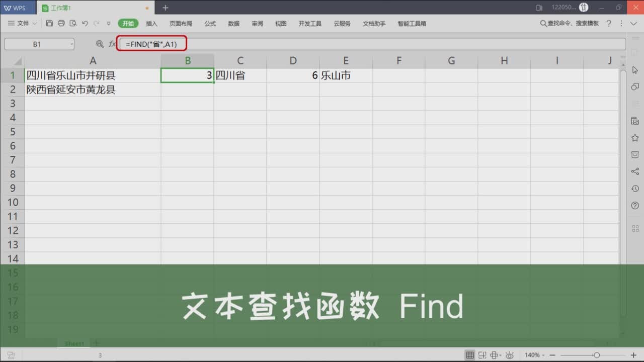This screenshot has height=362, width=644.
Task: Open the 140% zoom level dropdown
Action: tap(536, 355)
